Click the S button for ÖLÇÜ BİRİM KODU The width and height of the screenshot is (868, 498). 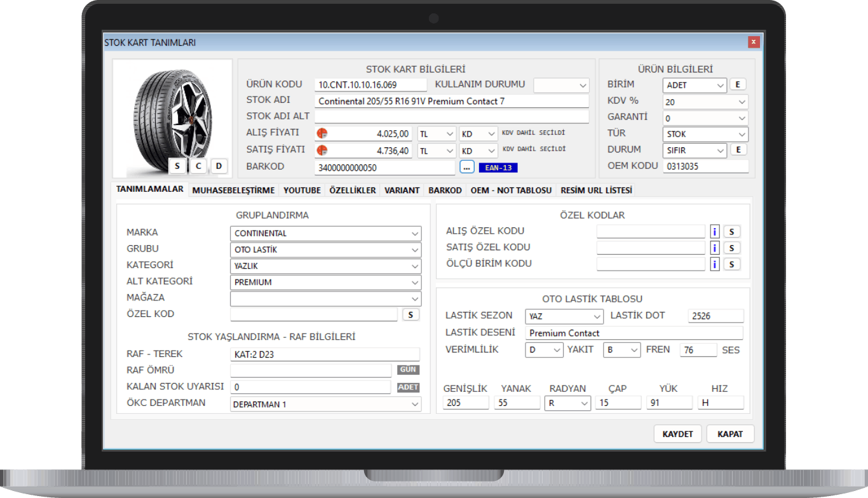[x=732, y=264]
